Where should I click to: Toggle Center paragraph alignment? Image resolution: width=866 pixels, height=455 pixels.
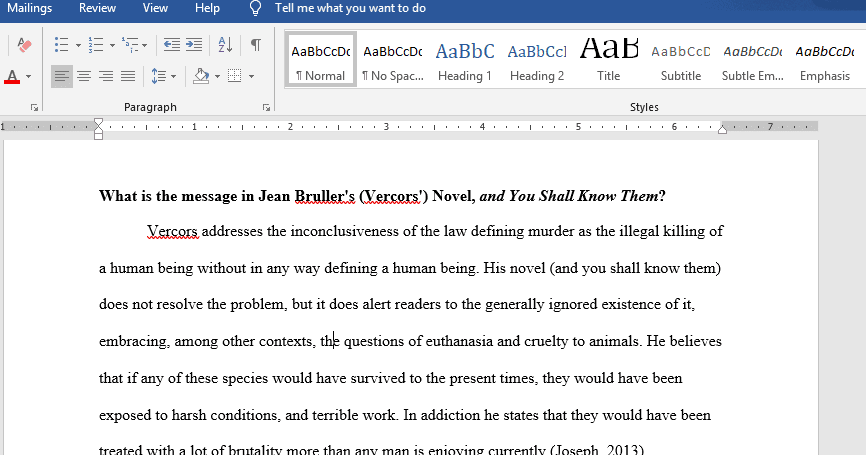tap(84, 76)
